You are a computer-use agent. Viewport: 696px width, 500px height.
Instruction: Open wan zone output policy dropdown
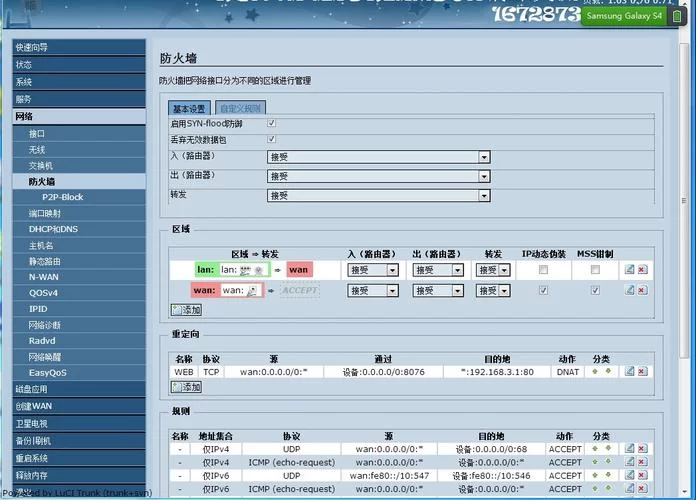[438, 290]
